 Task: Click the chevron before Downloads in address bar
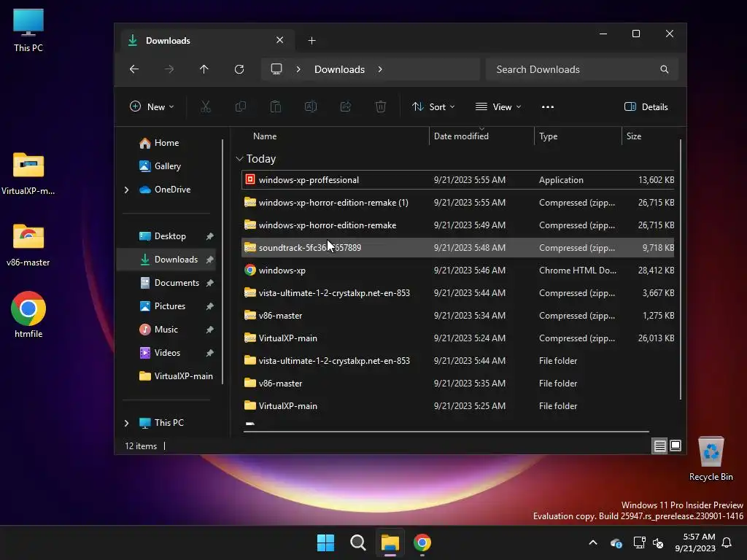(x=298, y=69)
